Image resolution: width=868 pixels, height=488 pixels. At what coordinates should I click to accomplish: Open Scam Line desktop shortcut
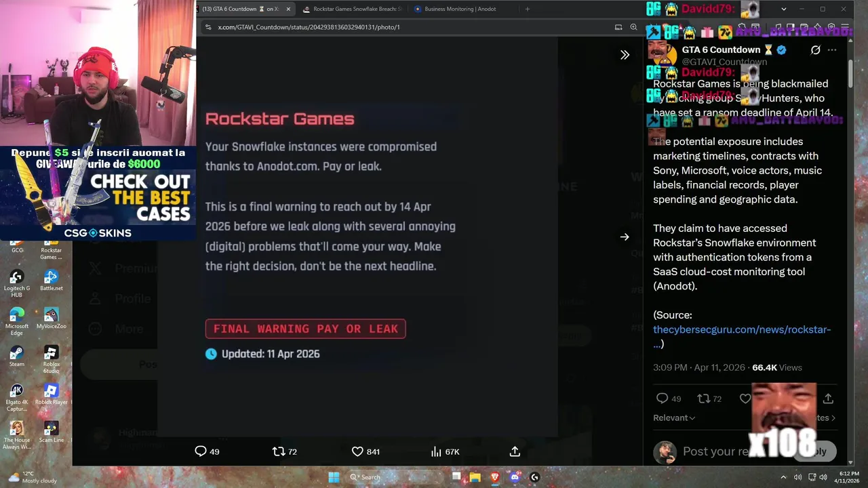[x=51, y=432]
